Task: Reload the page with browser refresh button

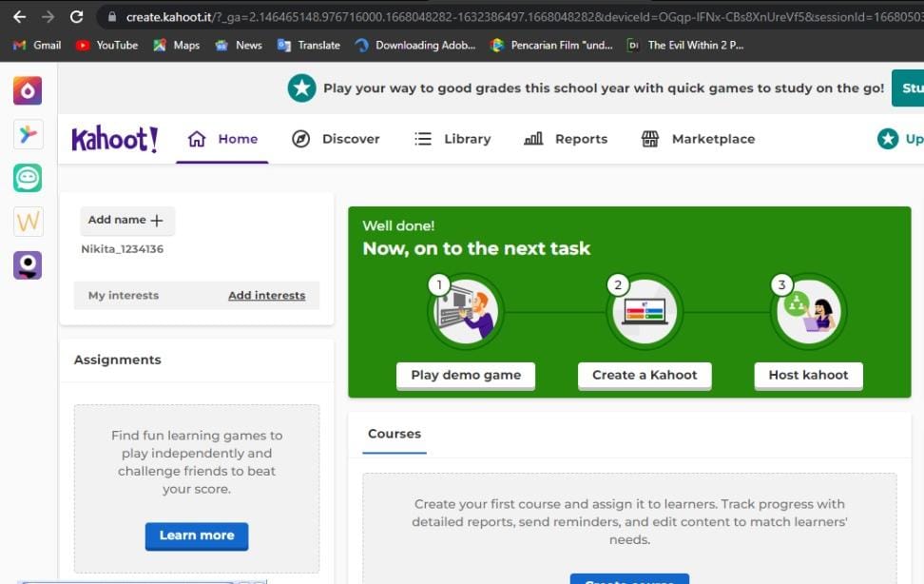Action: [x=77, y=17]
